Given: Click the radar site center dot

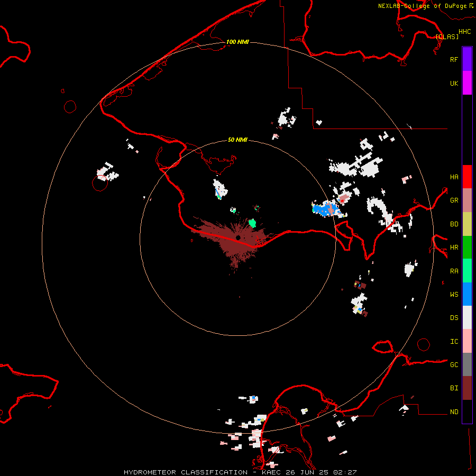Looking at the screenshot, I should click(238, 237).
